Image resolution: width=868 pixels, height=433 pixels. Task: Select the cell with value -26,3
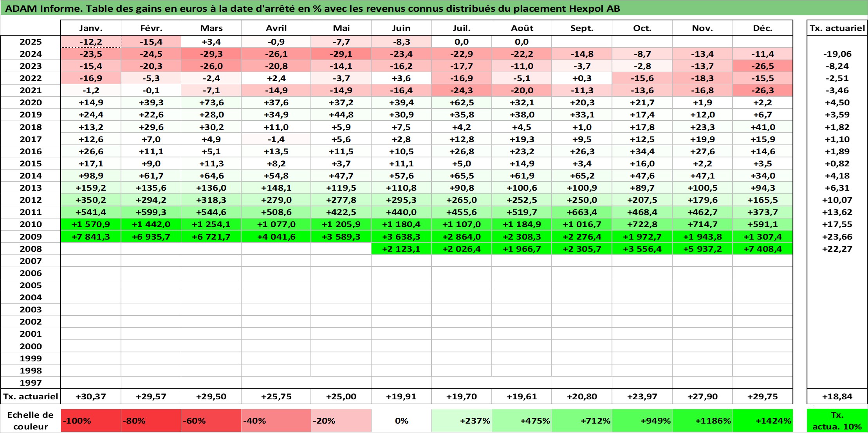[x=763, y=90]
